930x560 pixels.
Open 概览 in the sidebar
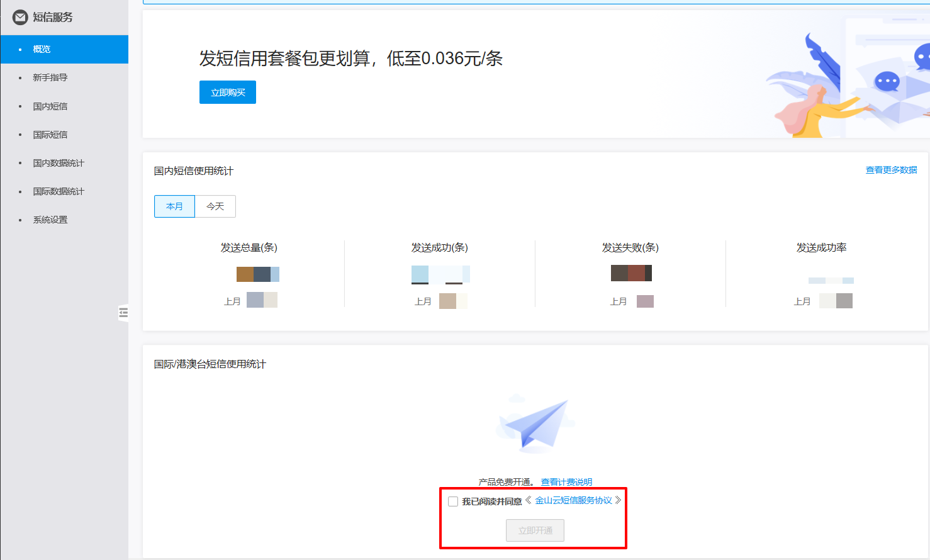click(64, 49)
